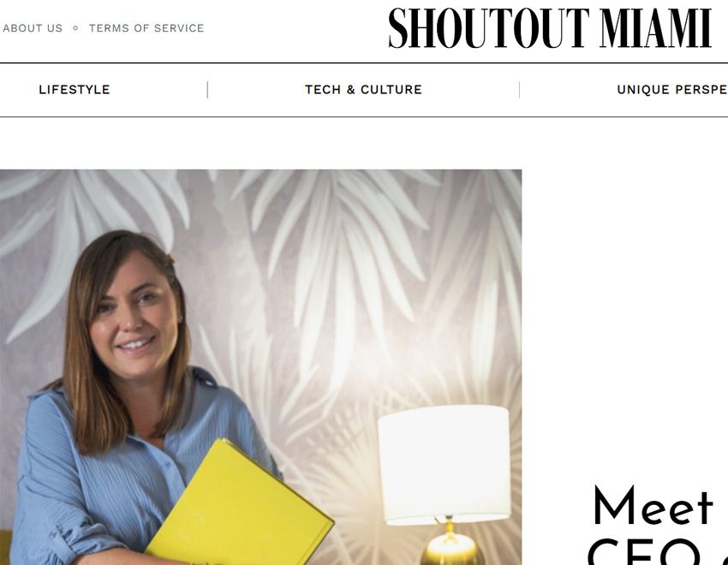Viewport: 728px width, 565px height.
Task: Open the featured article photo
Action: coord(260,367)
